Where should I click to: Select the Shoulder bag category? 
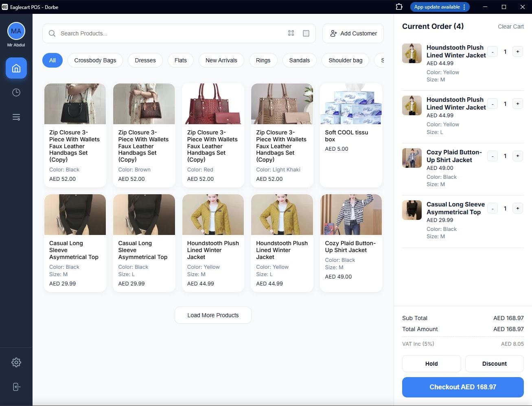tap(346, 60)
